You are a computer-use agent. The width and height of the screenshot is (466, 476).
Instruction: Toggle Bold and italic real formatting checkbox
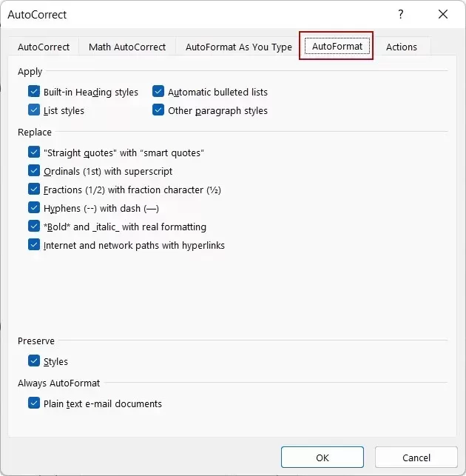(34, 227)
